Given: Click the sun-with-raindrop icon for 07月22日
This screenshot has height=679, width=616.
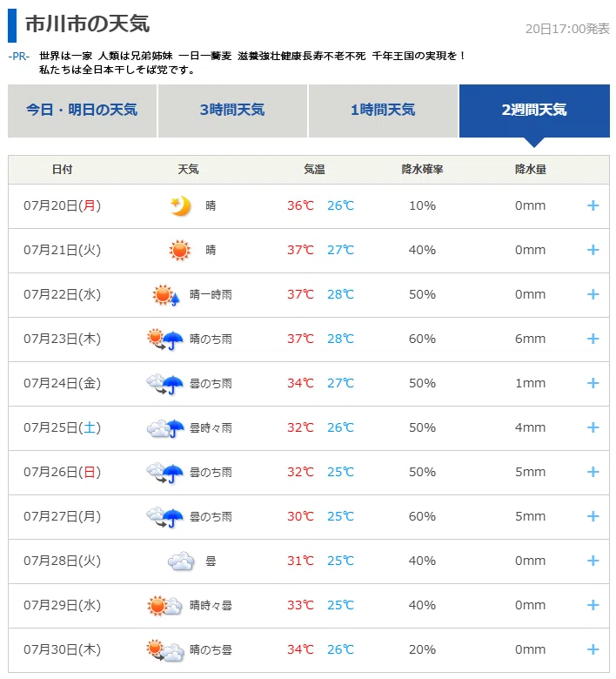Looking at the screenshot, I should pos(166,295).
